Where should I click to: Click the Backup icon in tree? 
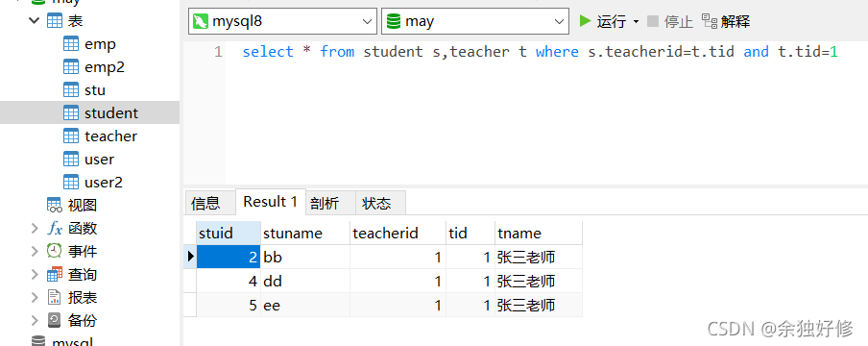point(54,320)
